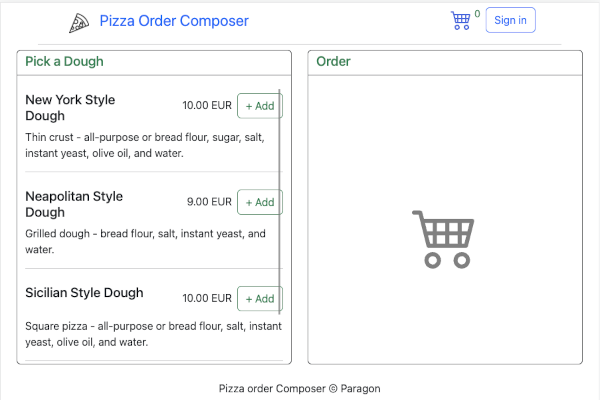Screen dimensions: 600x400
Task: Select the Sicilian Style Dough title
Action: 84,293
